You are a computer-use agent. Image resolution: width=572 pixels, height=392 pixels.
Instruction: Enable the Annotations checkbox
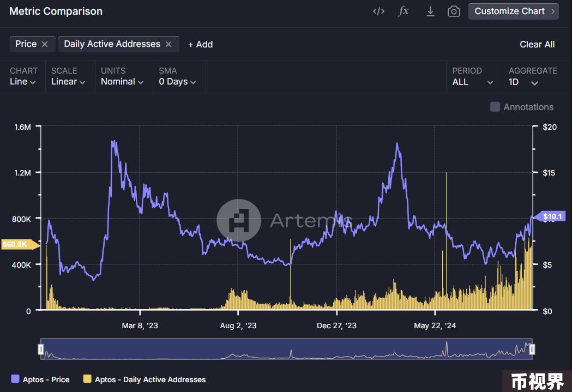click(x=495, y=107)
